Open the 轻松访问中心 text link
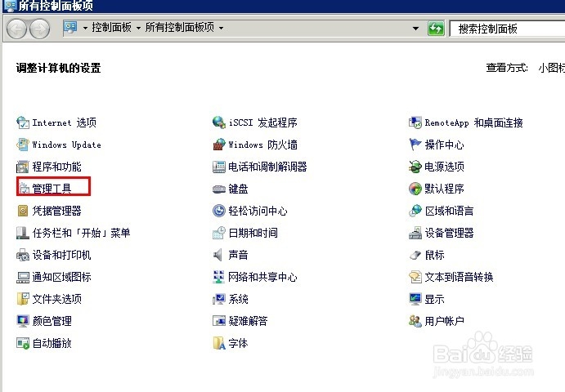The image size is (565, 392). tap(258, 211)
